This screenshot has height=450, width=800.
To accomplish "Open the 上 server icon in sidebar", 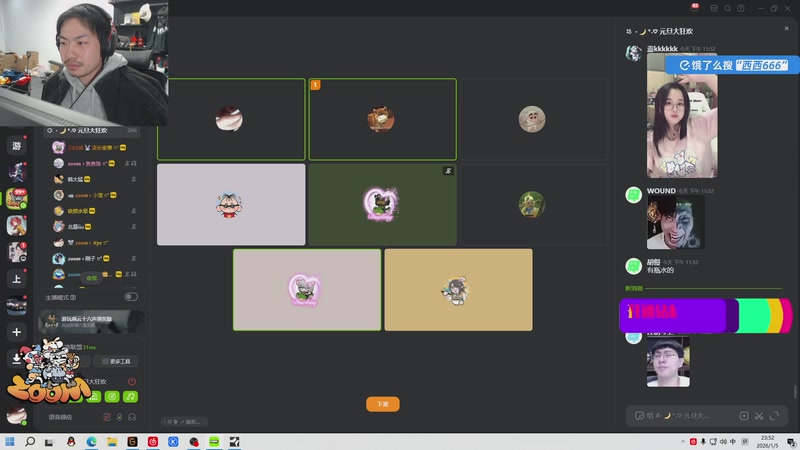I will (16, 279).
